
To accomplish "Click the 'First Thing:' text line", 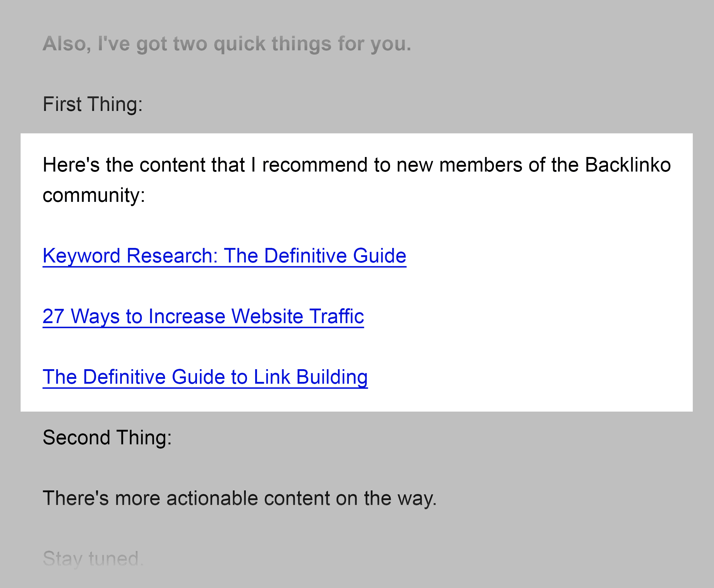I will point(92,104).
